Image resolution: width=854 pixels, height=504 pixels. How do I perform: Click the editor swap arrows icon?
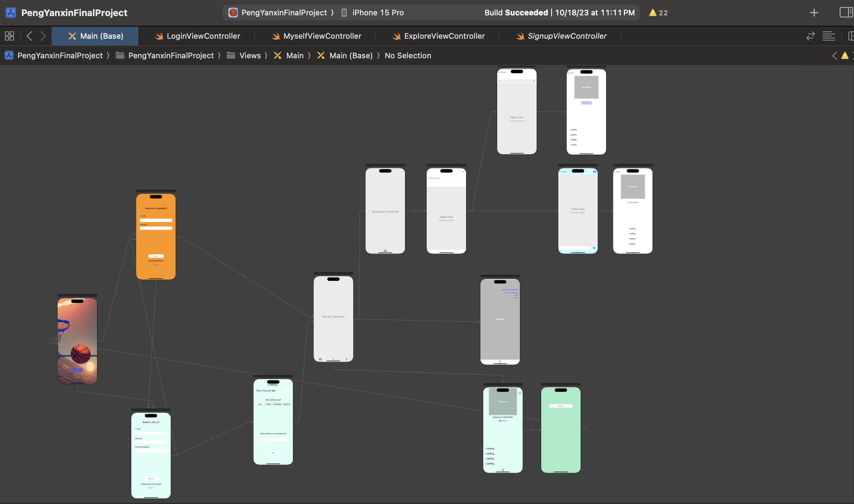coord(810,36)
